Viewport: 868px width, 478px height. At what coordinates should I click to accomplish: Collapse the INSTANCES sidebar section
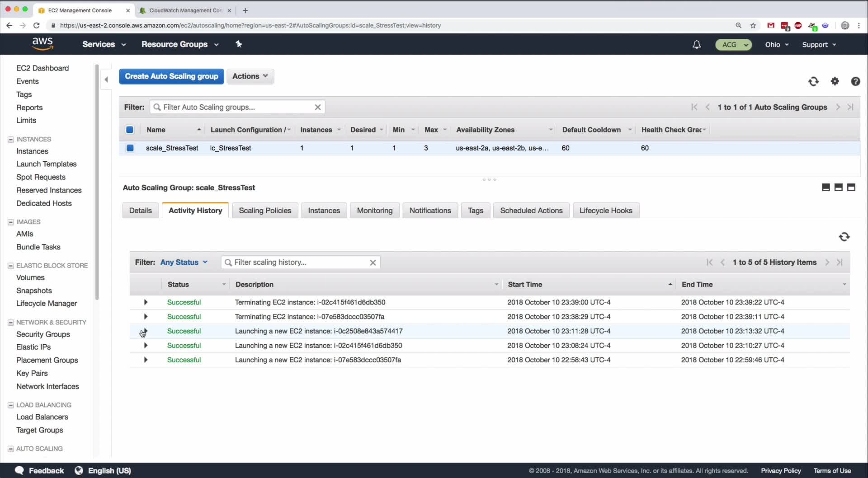[x=11, y=139]
